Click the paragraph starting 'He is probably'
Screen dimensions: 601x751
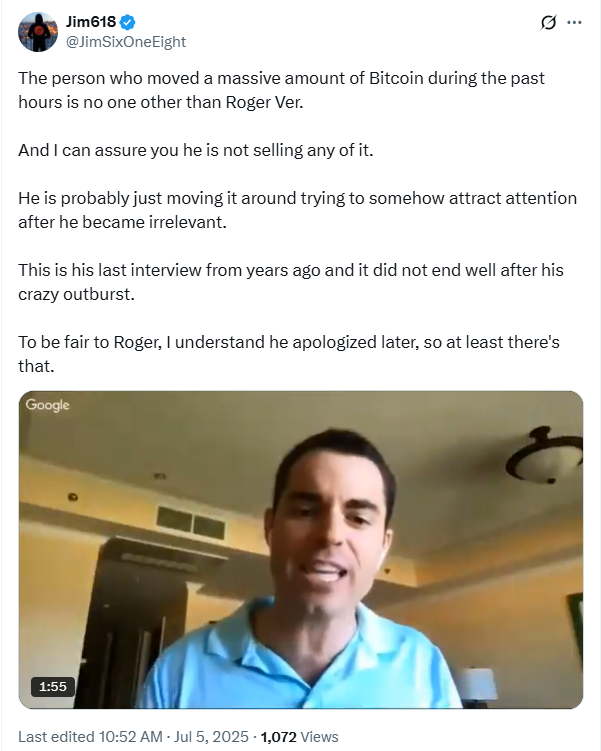(297, 210)
